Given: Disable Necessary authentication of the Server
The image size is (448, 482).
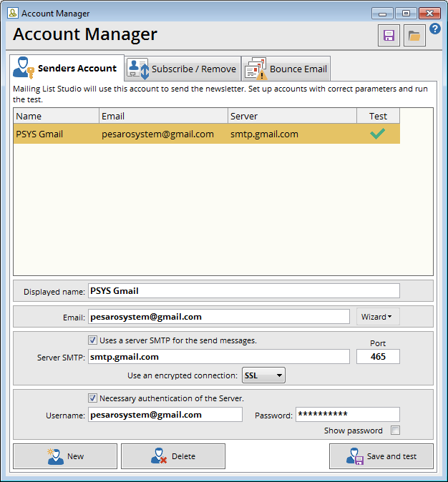Looking at the screenshot, I should (92, 398).
